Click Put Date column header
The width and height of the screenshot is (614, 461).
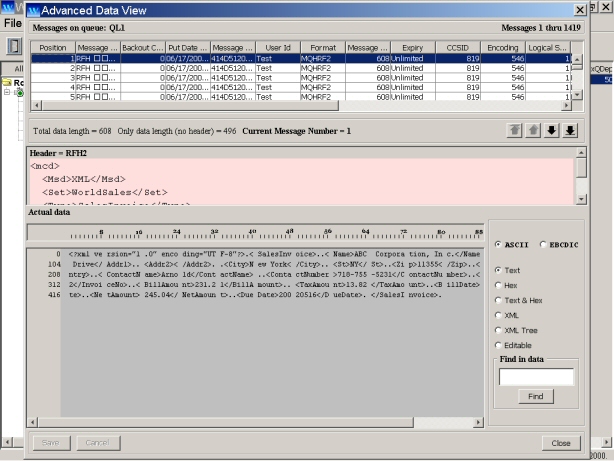(x=188, y=47)
